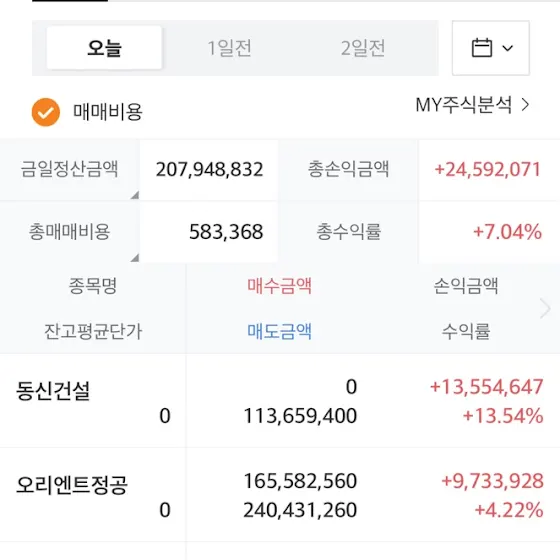Screen dimensions: 560x560
Task: Tap the chevron next to MY주식분석
Action: [x=525, y=105]
